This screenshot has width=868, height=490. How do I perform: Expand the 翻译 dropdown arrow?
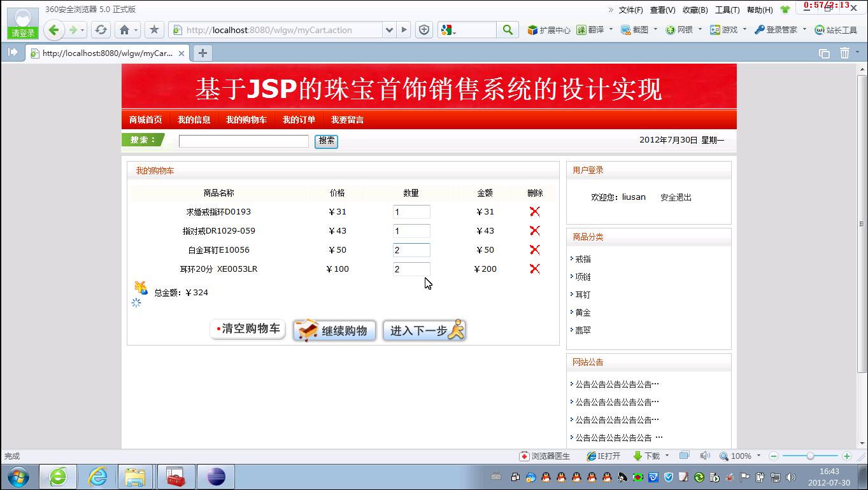[611, 29]
